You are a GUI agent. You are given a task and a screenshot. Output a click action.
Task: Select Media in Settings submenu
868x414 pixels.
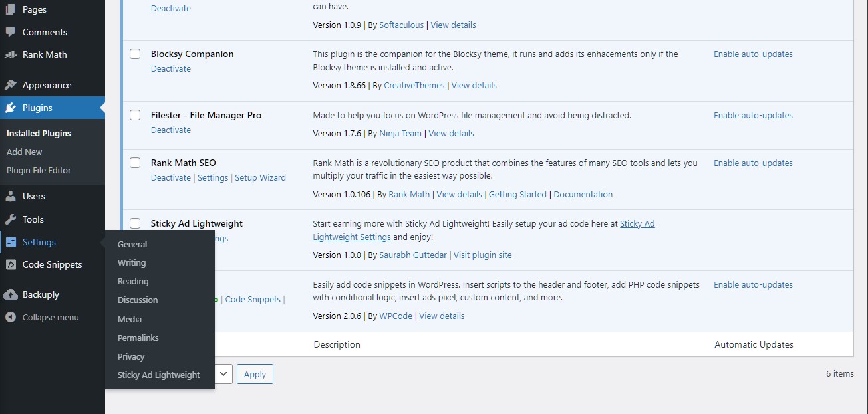(130, 319)
